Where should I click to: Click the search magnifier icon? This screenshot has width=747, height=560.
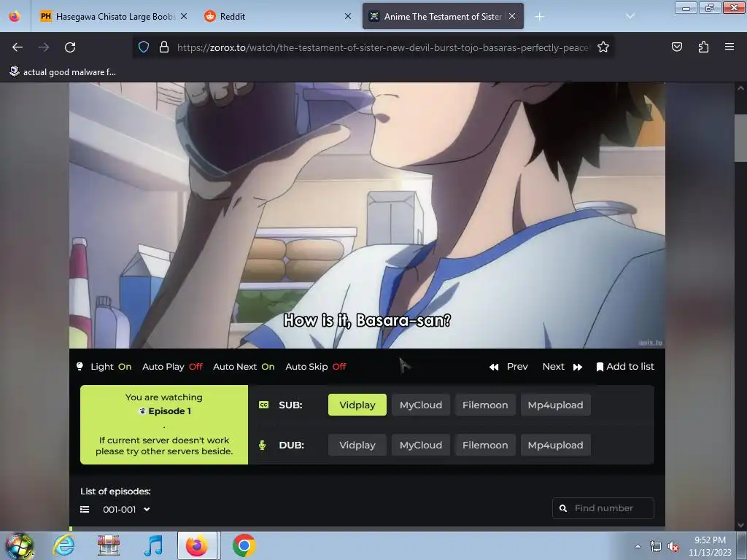(563, 508)
